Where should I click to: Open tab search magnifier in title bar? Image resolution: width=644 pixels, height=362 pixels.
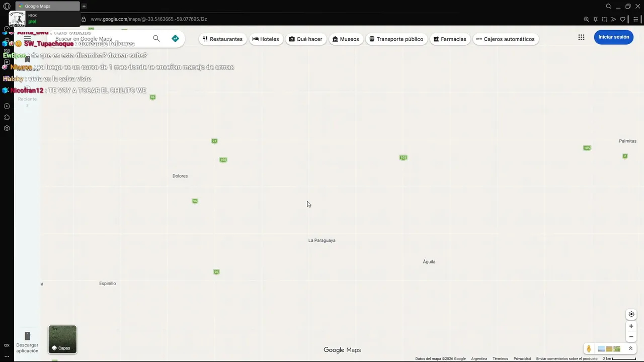tap(608, 6)
